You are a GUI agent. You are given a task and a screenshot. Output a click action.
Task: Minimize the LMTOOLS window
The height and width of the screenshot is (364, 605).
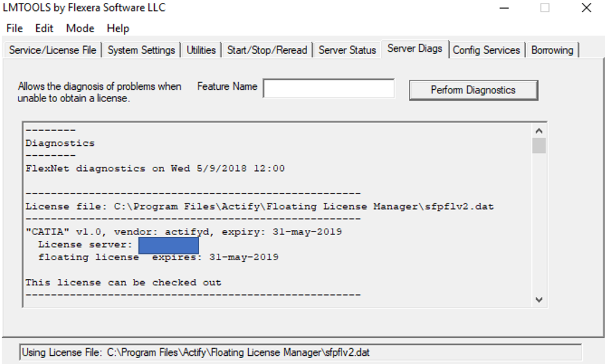coord(503,8)
